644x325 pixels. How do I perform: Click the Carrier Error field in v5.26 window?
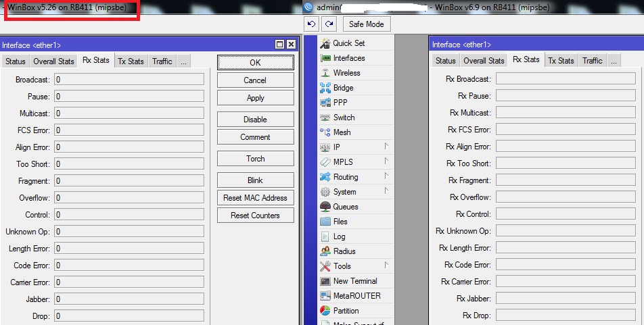tap(129, 282)
